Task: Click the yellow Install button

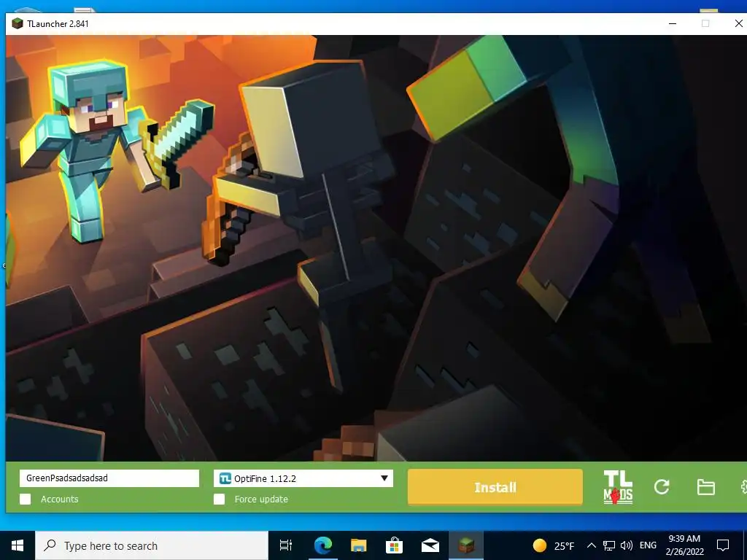Action: [495, 487]
